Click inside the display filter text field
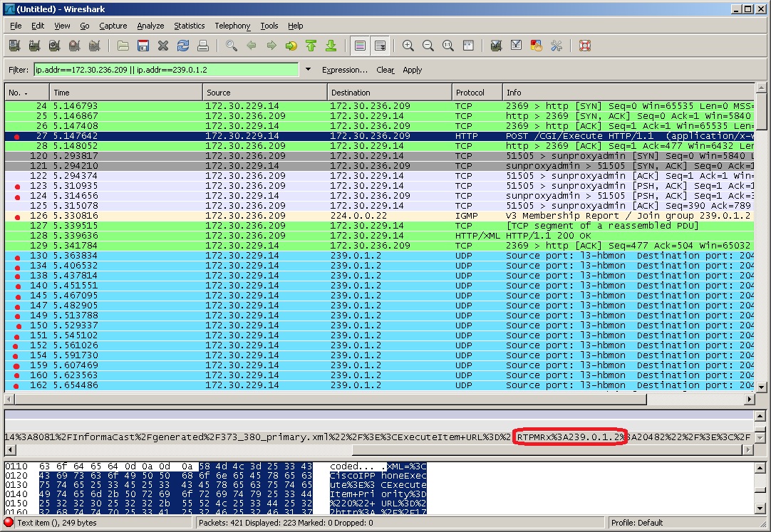The image size is (771, 532). point(165,70)
